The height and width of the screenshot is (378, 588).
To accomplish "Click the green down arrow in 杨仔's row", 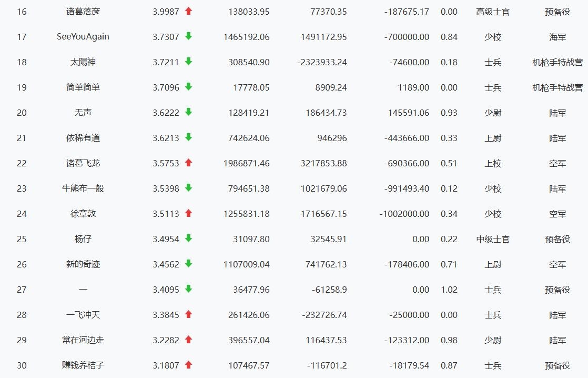I will point(188,238).
